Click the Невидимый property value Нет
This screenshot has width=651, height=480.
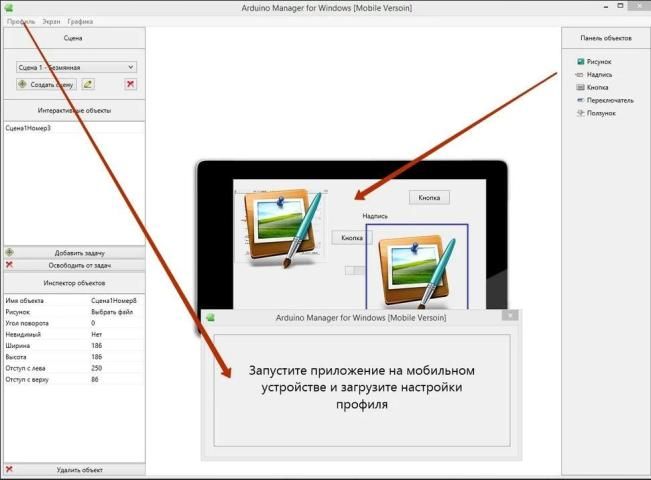[x=96, y=335]
